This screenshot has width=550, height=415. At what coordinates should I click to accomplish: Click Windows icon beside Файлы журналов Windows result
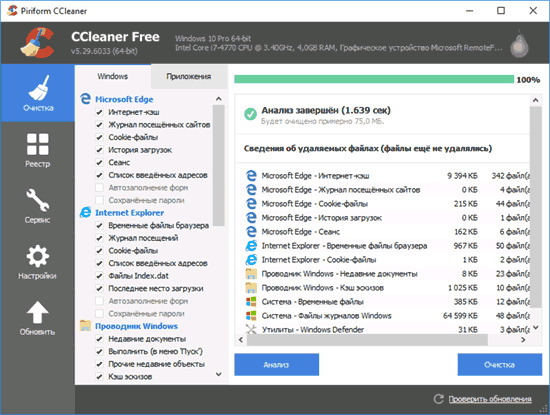coord(251,316)
